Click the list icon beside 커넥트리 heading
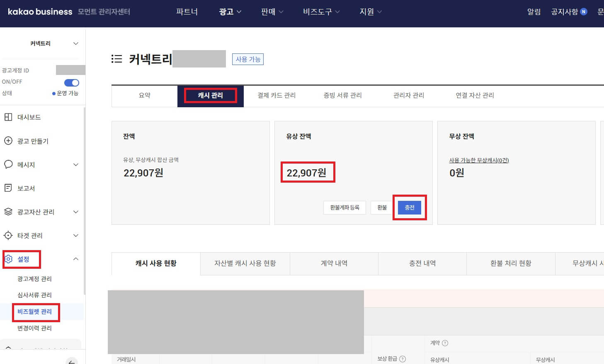 pyautogui.click(x=117, y=59)
